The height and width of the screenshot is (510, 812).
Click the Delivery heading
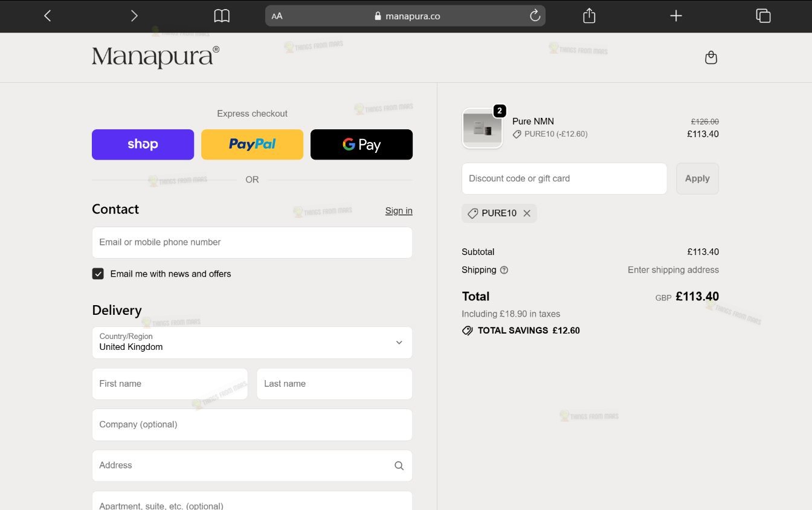click(x=117, y=311)
